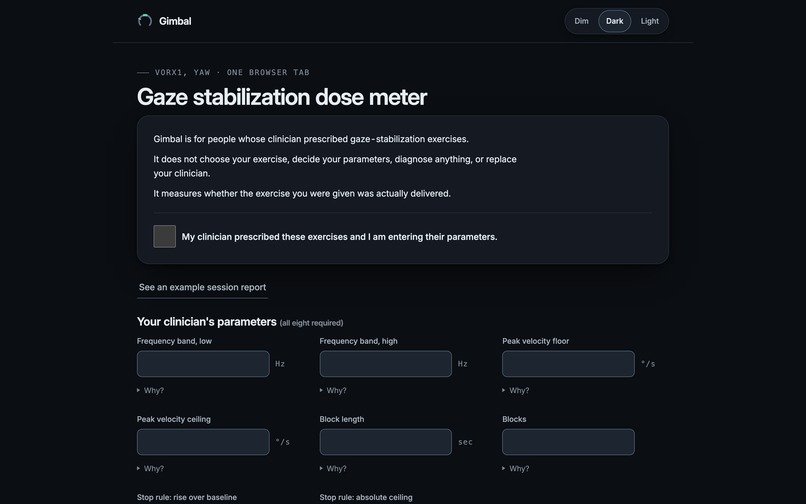Click the 'sec' unit beside Block length

[465, 442]
